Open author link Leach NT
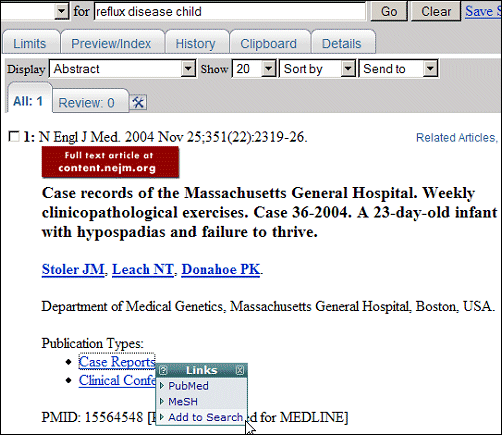 tap(143, 269)
